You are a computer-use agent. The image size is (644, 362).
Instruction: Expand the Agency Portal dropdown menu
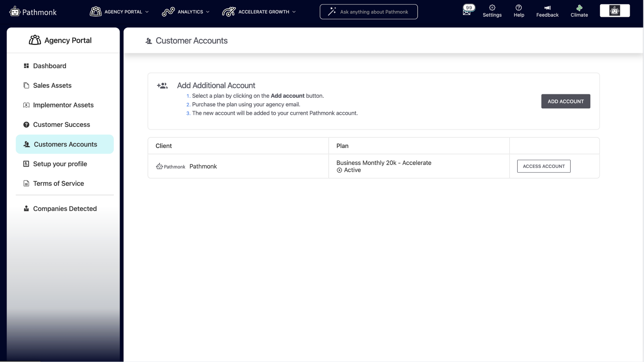119,12
